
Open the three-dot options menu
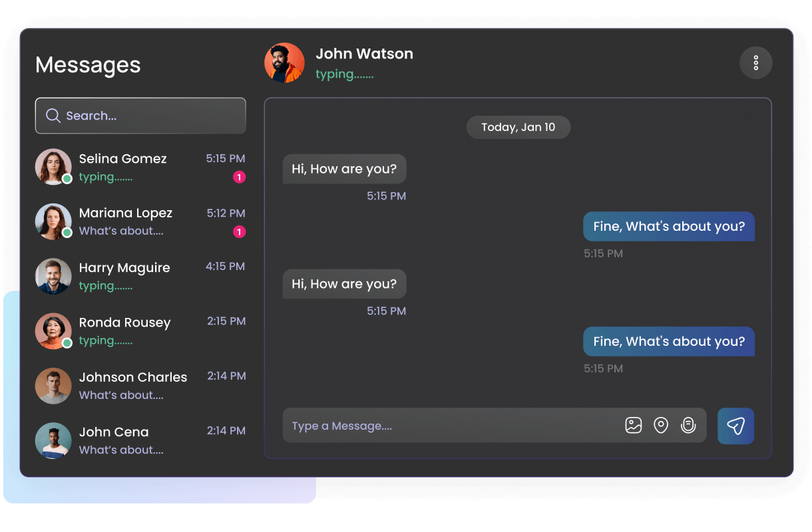(x=756, y=63)
